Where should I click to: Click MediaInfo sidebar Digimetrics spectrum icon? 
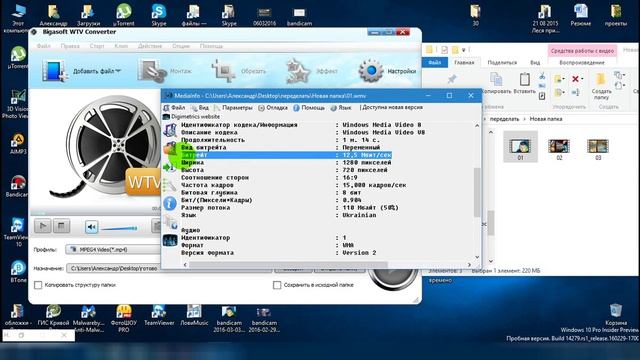[170, 240]
